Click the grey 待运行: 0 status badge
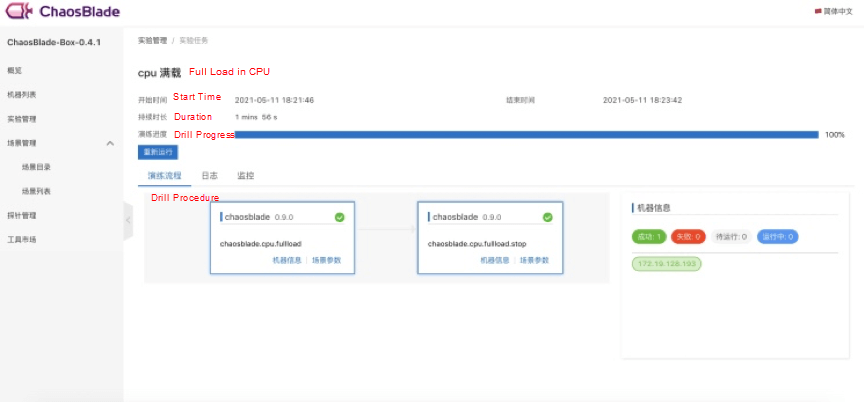The height and width of the screenshot is (402, 864). (x=730, y=237)
